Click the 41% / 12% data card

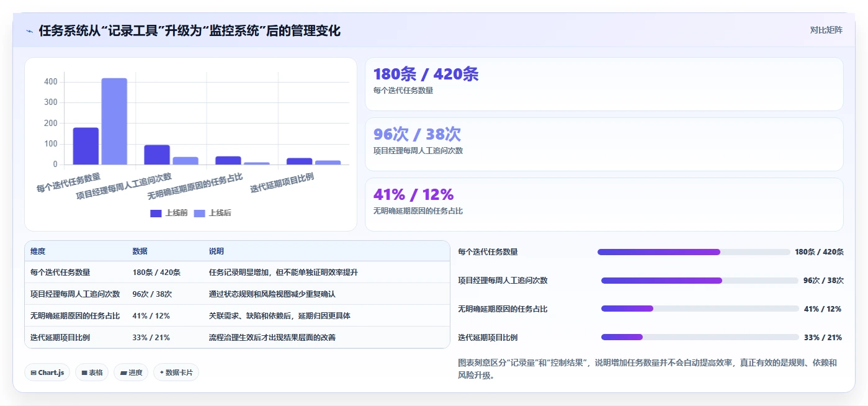pyautogui.click(x=604, y=205)
